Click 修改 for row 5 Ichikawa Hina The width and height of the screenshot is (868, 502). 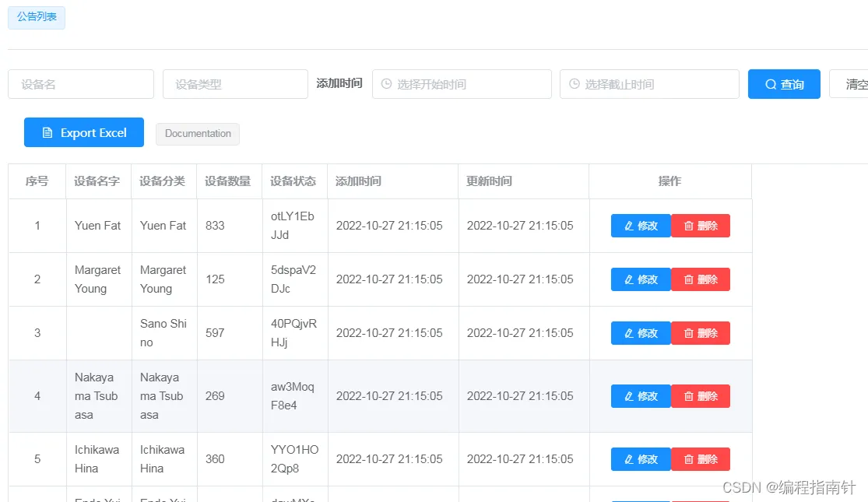pos(641,459)
